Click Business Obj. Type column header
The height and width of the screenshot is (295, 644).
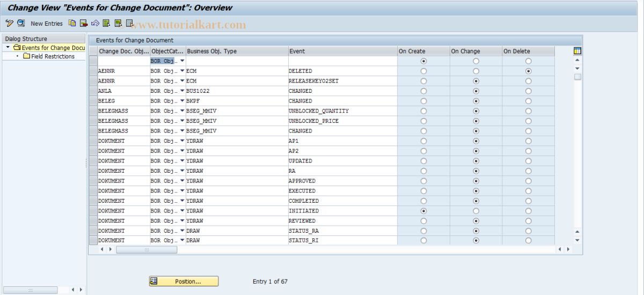(237, 51)
